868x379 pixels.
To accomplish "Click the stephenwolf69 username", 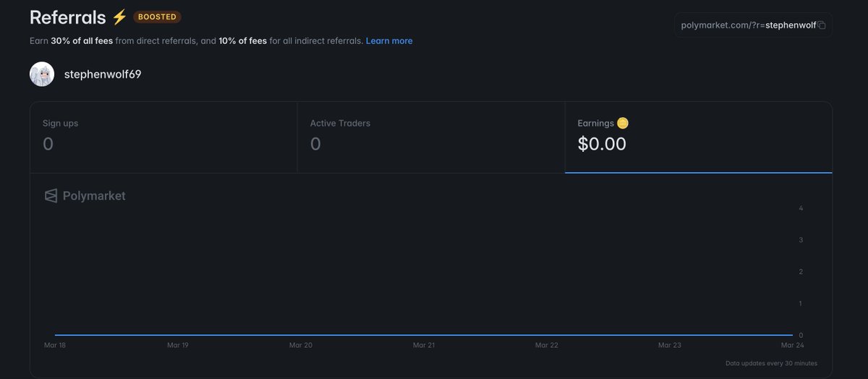I will (x=103, y=74).
